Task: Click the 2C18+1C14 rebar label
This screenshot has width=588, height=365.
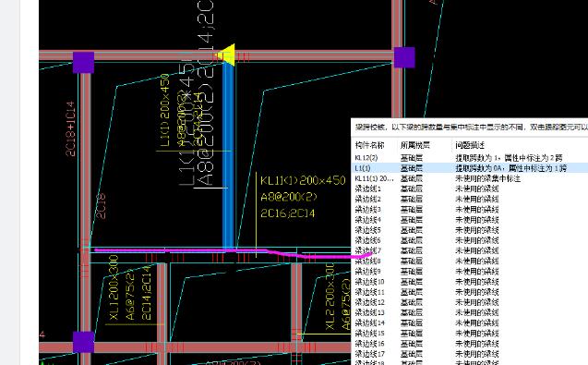Action: coord(70,128)
